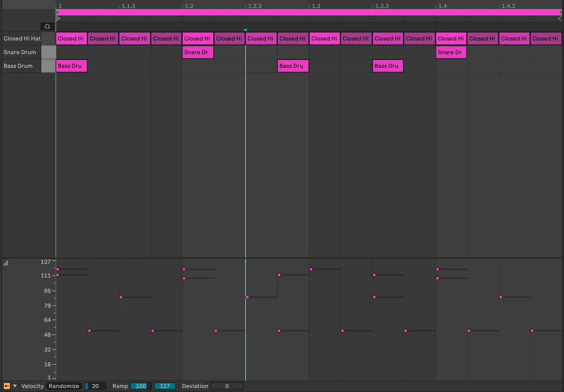Click the Closed Hi Hat preview pad

coord(48,38)
